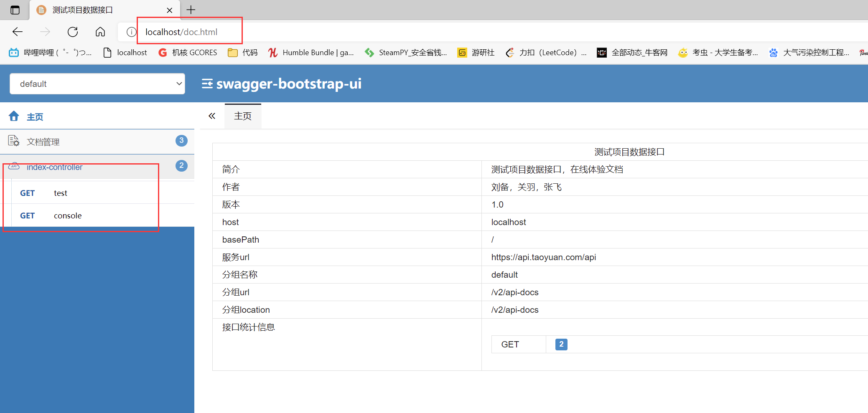The image size is (868, 413).
Task: Collapse the index-controller group
Action: (x=97, y=167)
